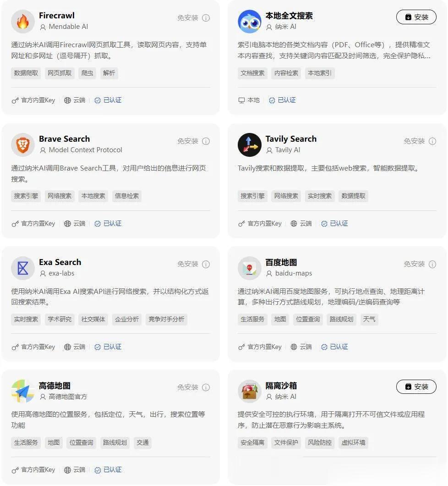This screenshot has height=486, width=448.
Task: Open the 高德地图 paper plane icon
Action: (x=22, y=391)
